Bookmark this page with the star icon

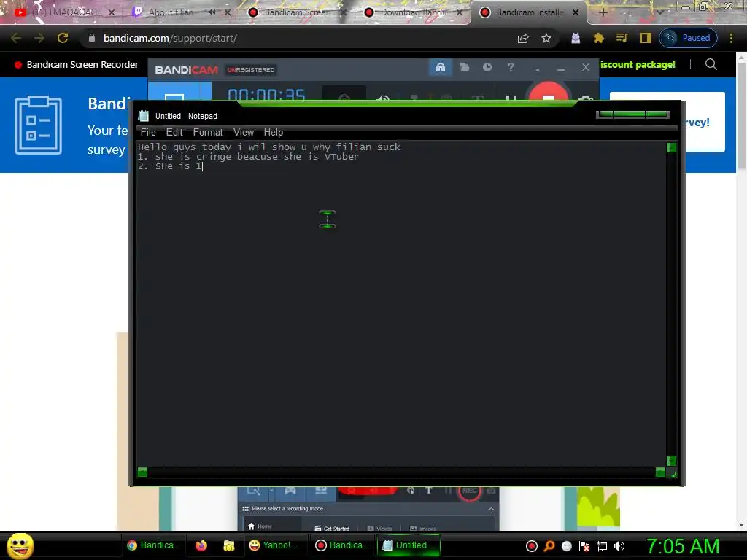click(x=546, y=38)
